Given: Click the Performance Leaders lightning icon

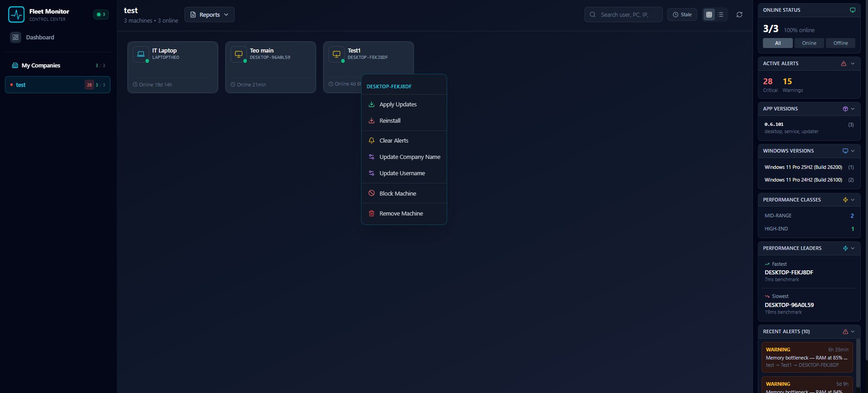Looking at the screenshot, I should tap(845, 248).
